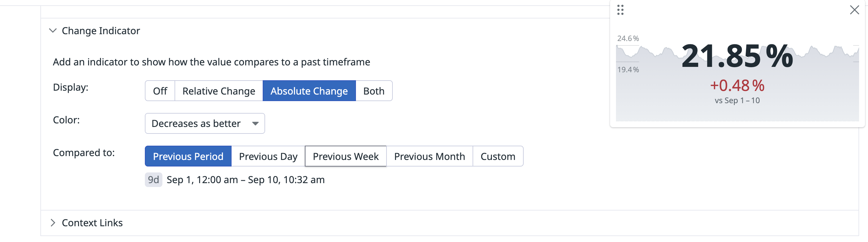Click the Sep 1 – Sep 10 date range

pyautogui.click(x=245, y=180)
